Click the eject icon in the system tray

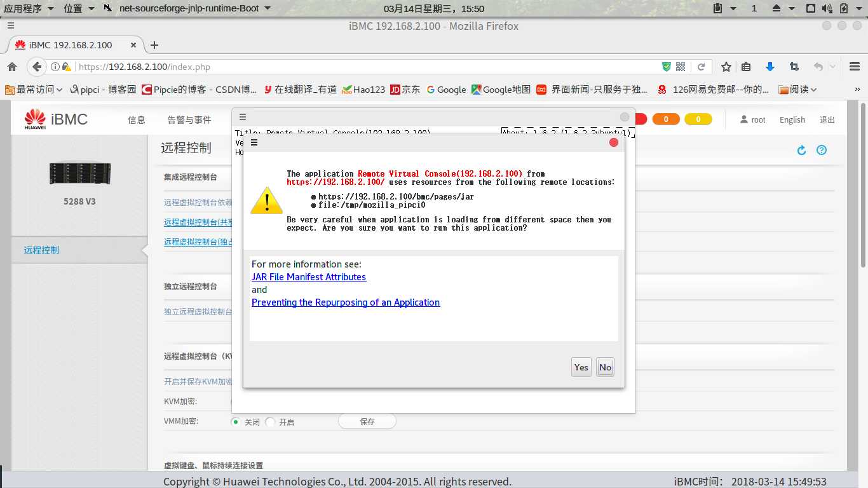[776, 8]
